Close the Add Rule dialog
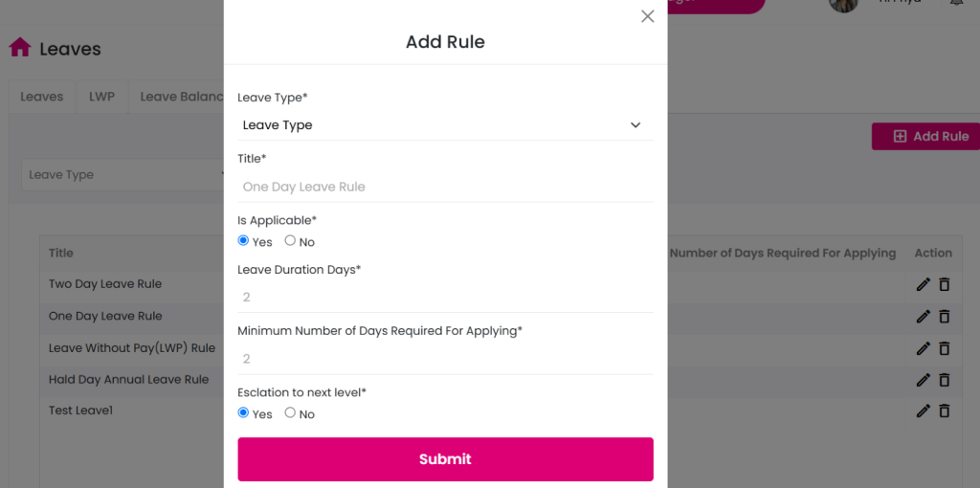This screenshot has height=488, width=980. [x=648, y=16]
